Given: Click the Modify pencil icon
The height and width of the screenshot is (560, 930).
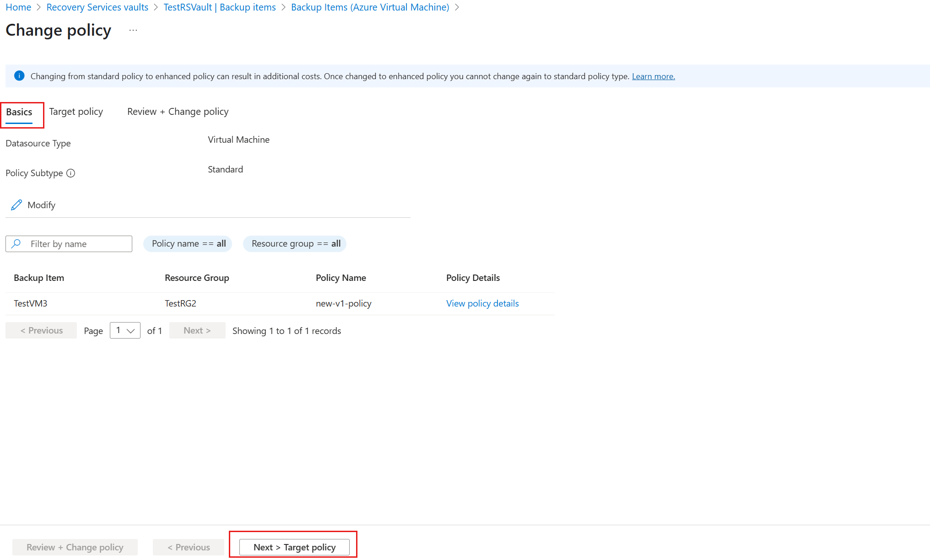Looking at the screenshot, I should [16, 205].
